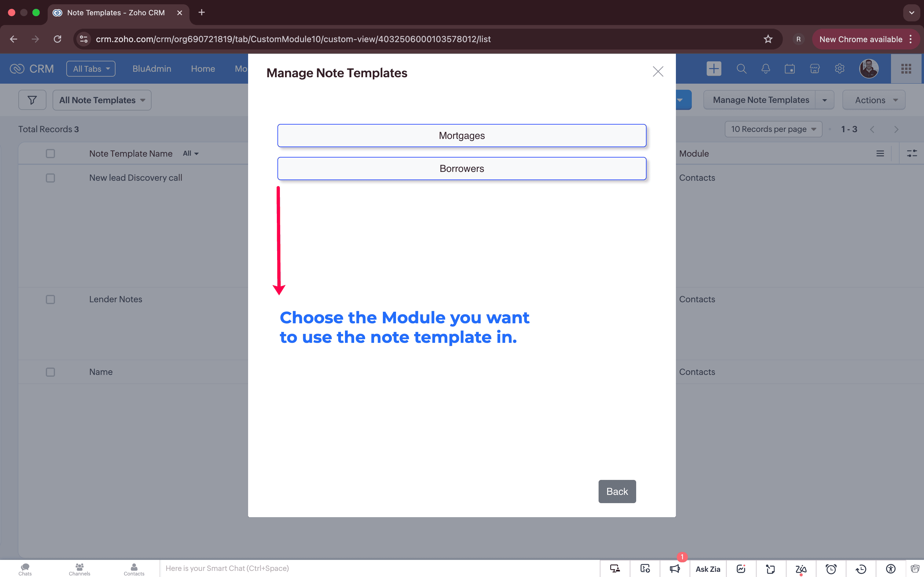Viewport: 924px width, 577px height.
Task: Open the BluAdmin tab
Action: point(152,69)
